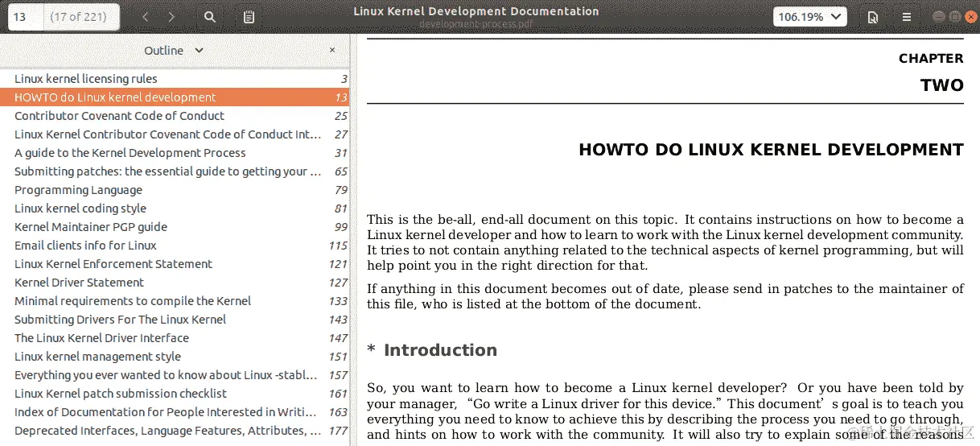The width and height of the screenshot is (980, 446).
Task: Maximize the document viewer window
Action: pyautogui.click(x=954, y=17)
